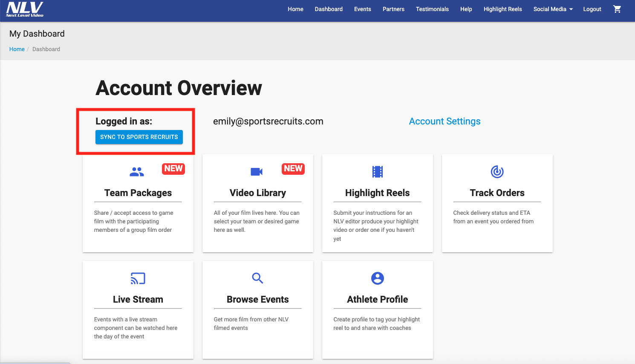Image resolution: width=635 pixels, height=364 pixels.
Task: Click the Athlete Profile person icon
Action: coord(377,278)
